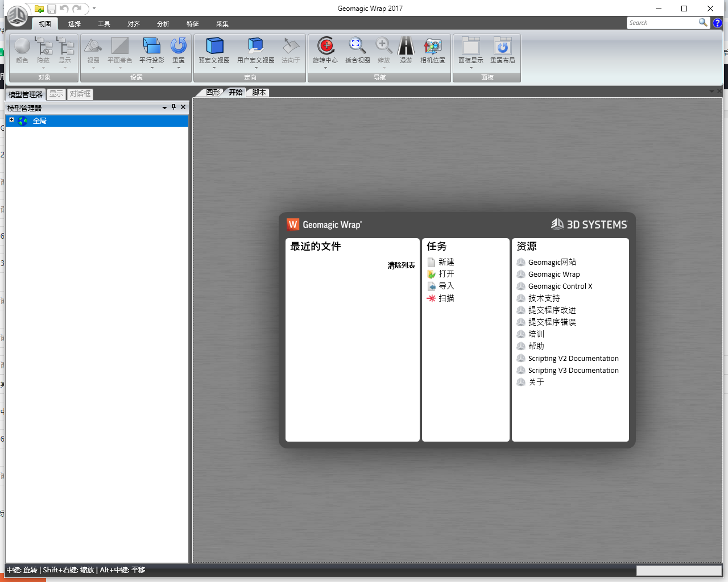728x582 pixels.
Task: Click the 法向于 normal-to icon
Action: pos(291,45)
